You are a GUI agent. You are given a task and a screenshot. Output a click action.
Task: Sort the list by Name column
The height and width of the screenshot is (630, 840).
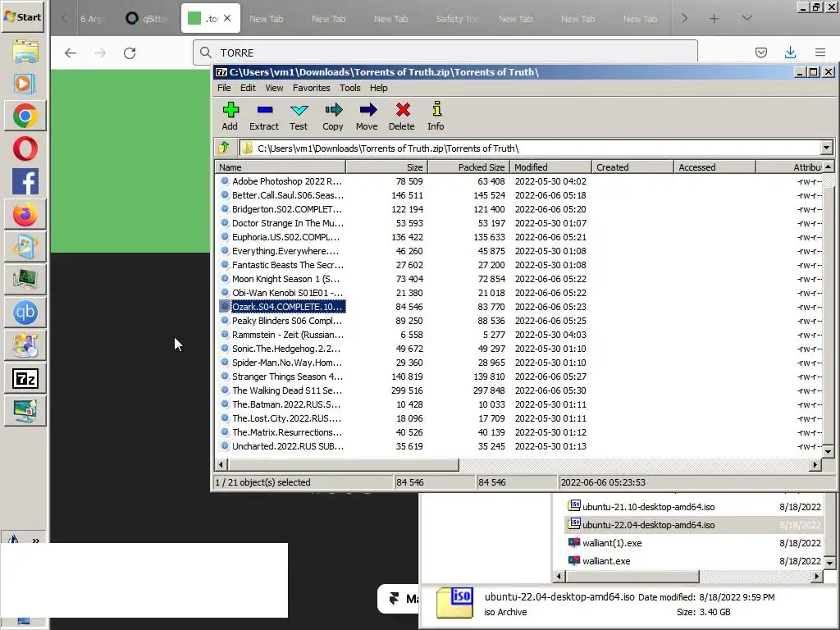coord(281,167)
